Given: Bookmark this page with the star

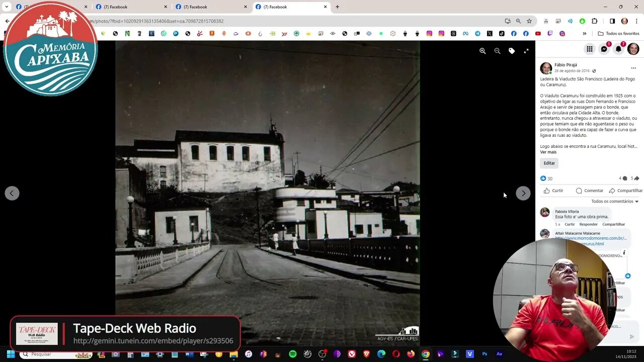Looking at the screenshot, I should pos(529,21).
